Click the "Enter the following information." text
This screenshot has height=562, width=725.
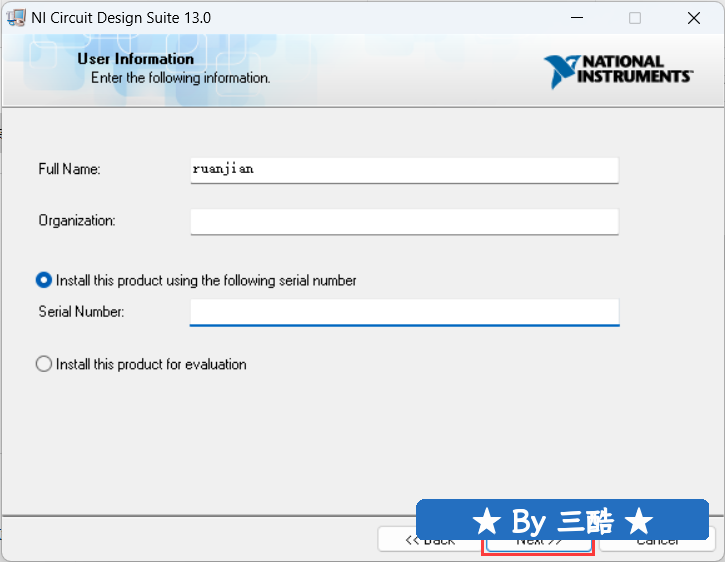(x=180, y=78)
